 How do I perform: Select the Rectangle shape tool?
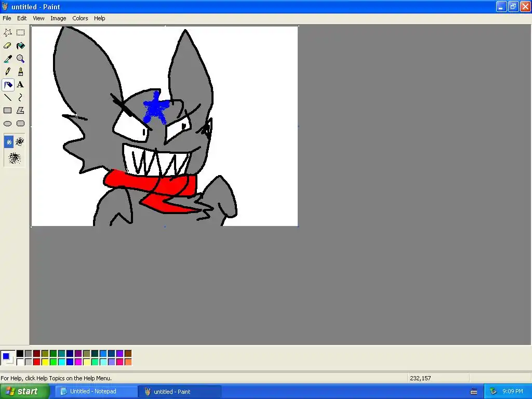pyautogui.click(x=8, y=110)
